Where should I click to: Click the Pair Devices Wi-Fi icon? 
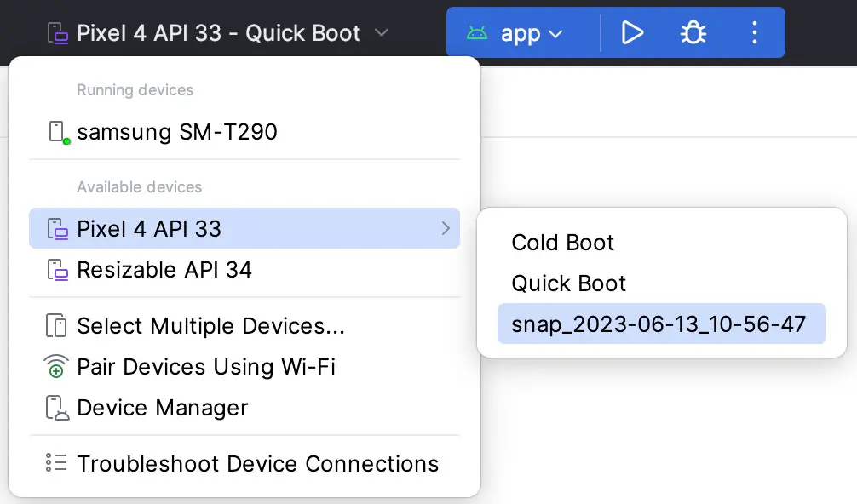pyautogui.click(x=56, y=366)
